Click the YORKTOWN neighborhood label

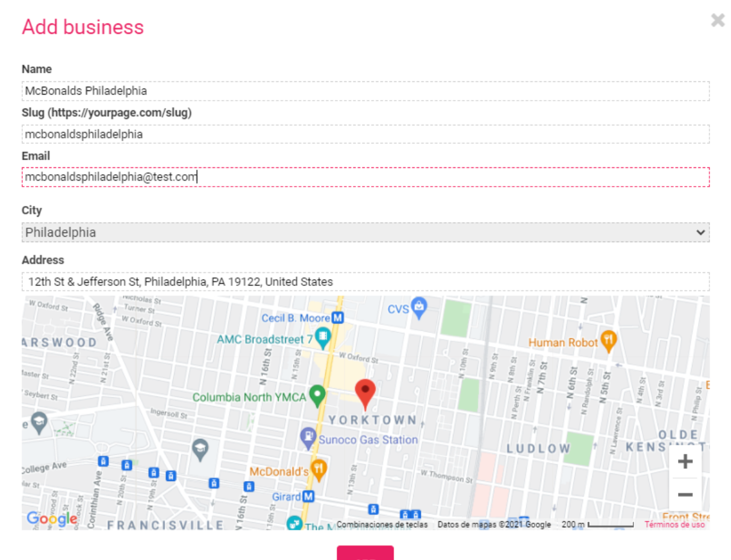373,420
